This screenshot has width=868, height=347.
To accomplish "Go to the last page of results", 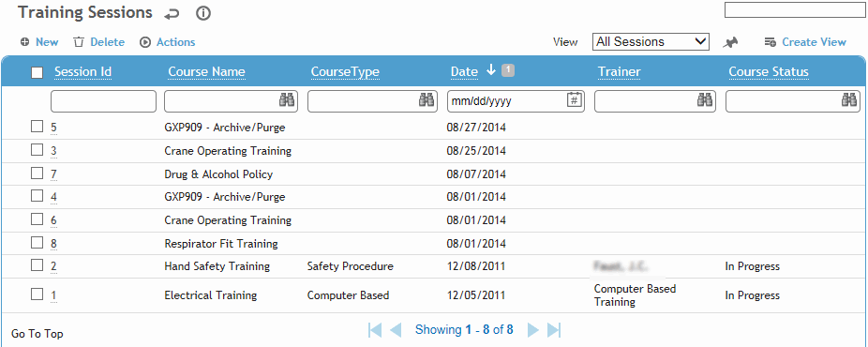I will [554, 330].
